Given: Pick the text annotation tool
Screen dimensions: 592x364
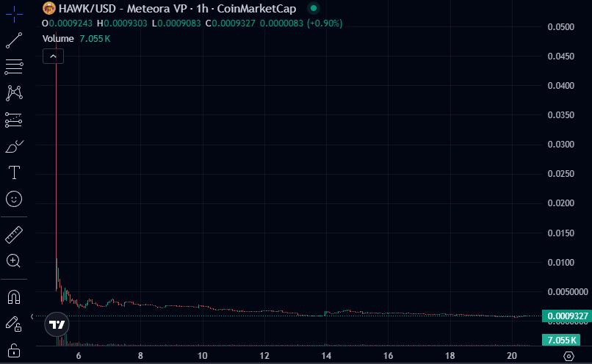Looking at the screenshot, I should tap(14, 172).
